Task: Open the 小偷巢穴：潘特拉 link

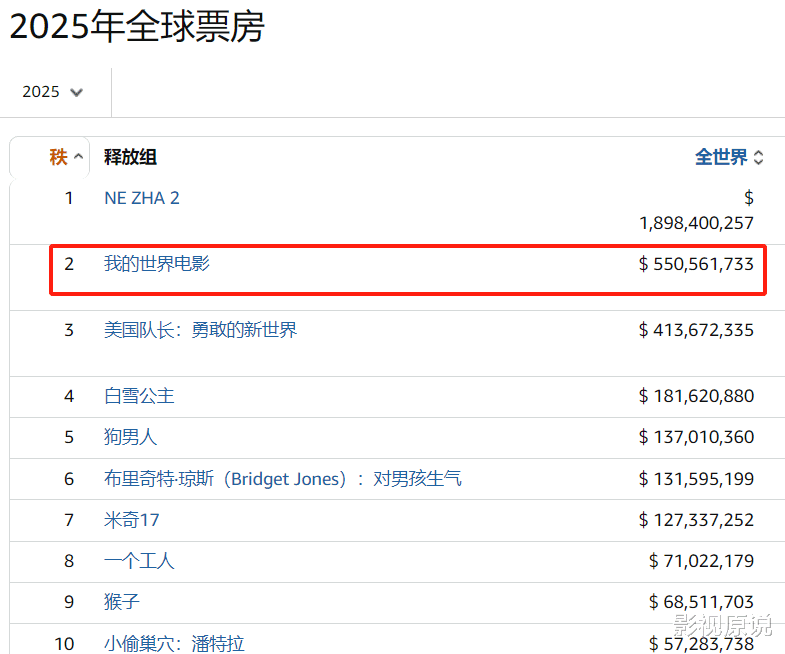Action: pos(174,643)
